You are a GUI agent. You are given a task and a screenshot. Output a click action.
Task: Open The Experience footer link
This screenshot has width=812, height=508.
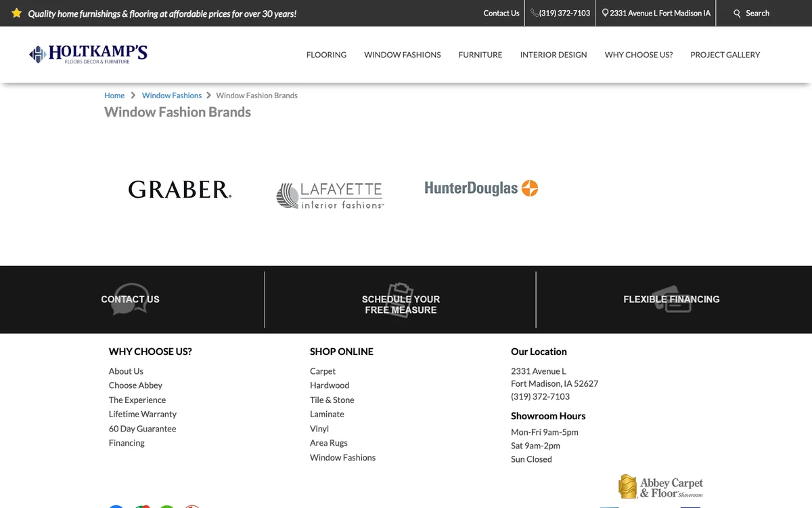click(x=137, y=400)
